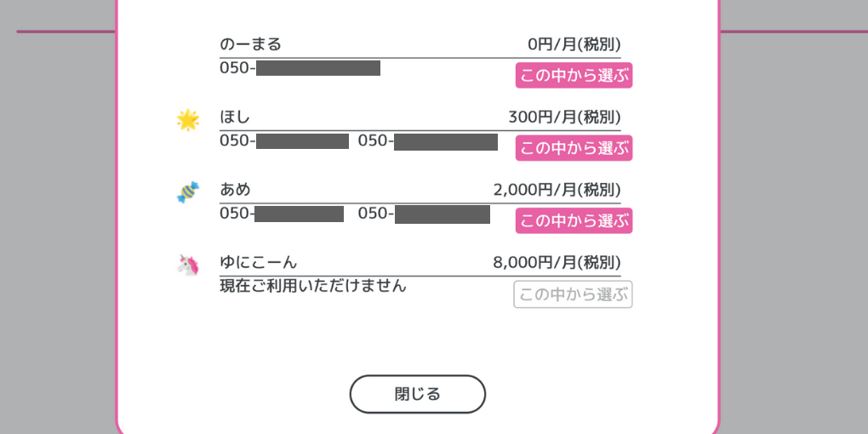Click the star icon beside ほし plan
868x434 pixels.
tap(188, 120)
